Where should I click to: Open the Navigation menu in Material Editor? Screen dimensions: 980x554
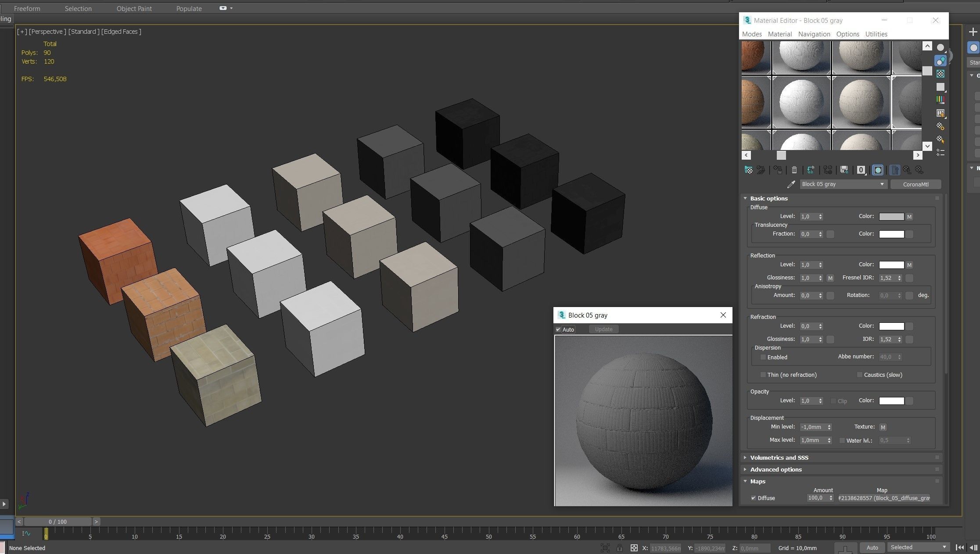[814, 34]
